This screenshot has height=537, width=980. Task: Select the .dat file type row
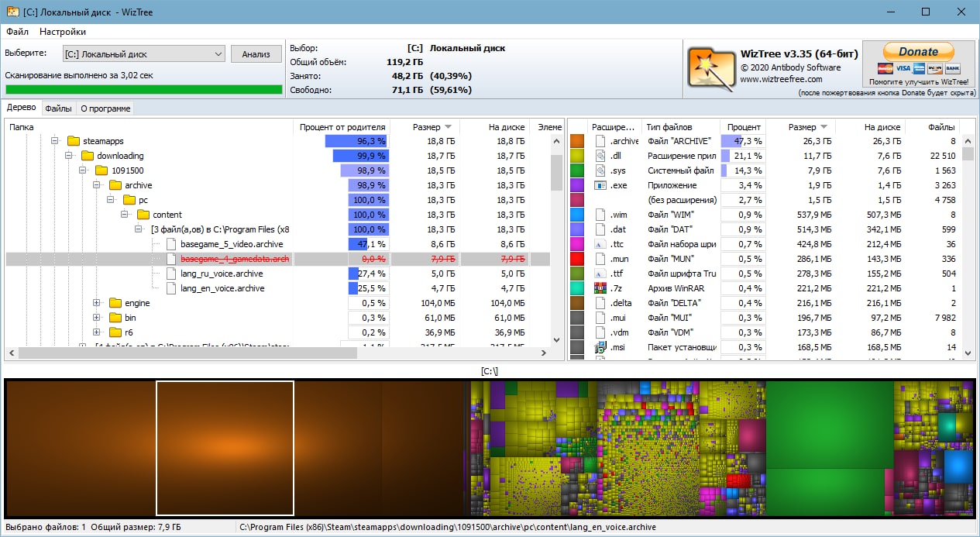pyautogui.click(x=765, y=229)
